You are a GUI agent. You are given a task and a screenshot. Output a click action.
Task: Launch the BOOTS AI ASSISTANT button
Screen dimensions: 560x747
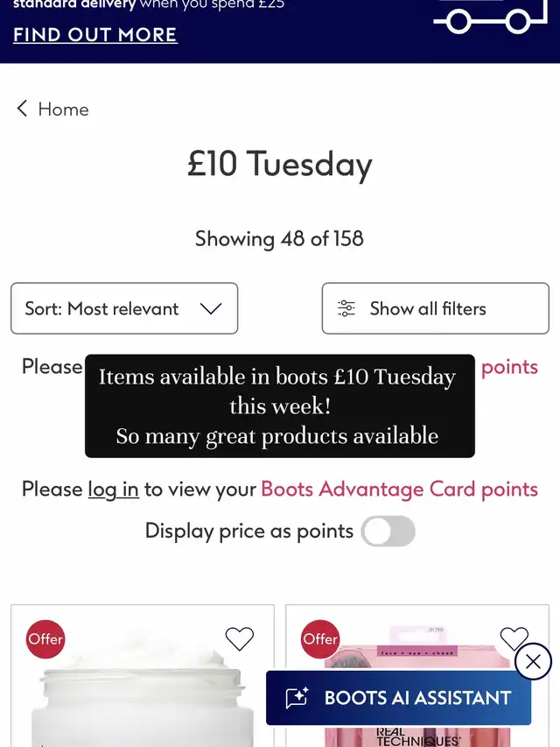(416, 698)
